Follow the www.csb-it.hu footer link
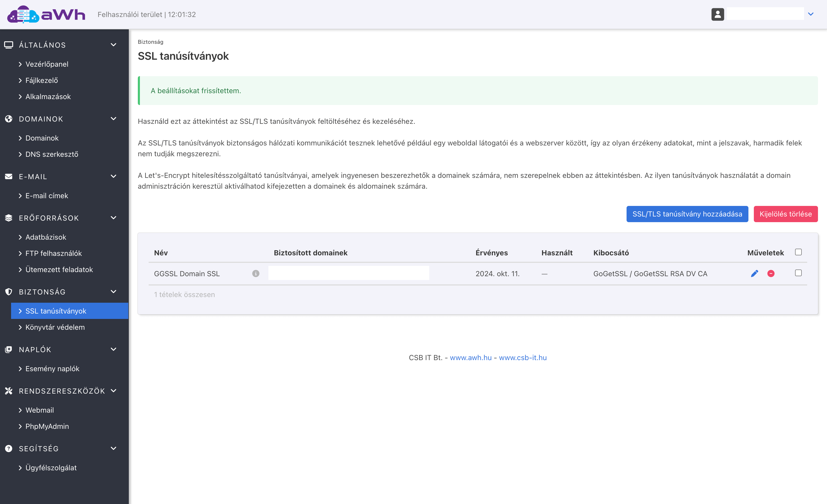The image size is (827, 504). 522,358
